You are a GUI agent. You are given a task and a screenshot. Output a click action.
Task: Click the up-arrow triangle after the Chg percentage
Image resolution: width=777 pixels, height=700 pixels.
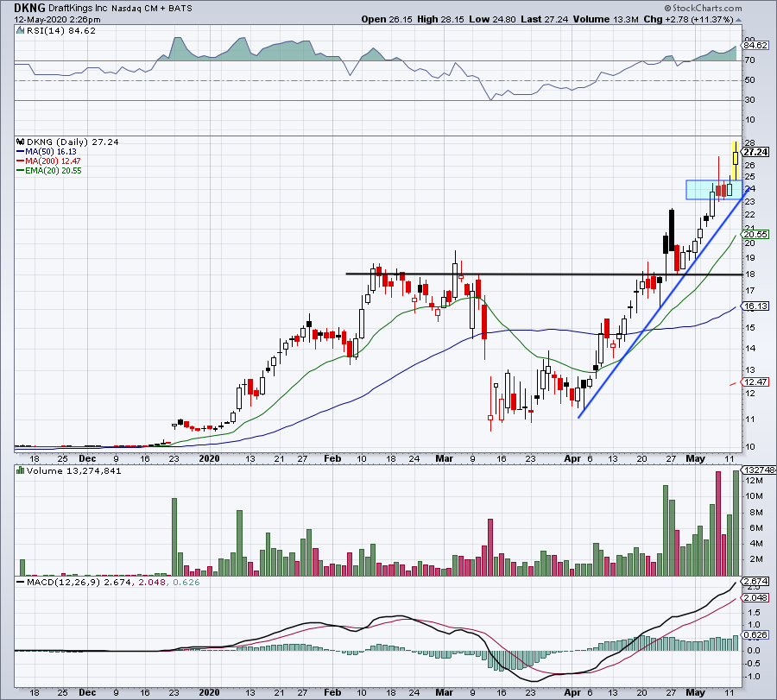[739, 20]
